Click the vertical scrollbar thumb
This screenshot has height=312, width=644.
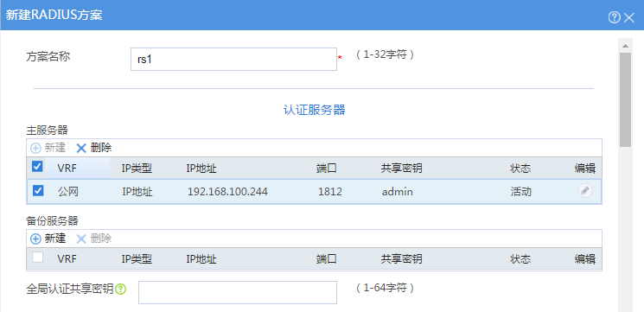(625, 99)
